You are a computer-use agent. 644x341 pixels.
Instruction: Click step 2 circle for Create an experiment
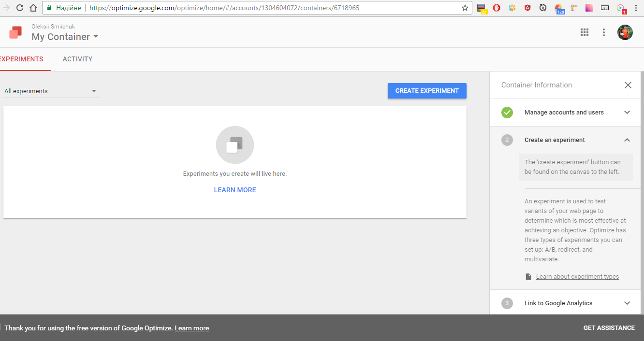(507, 140)
